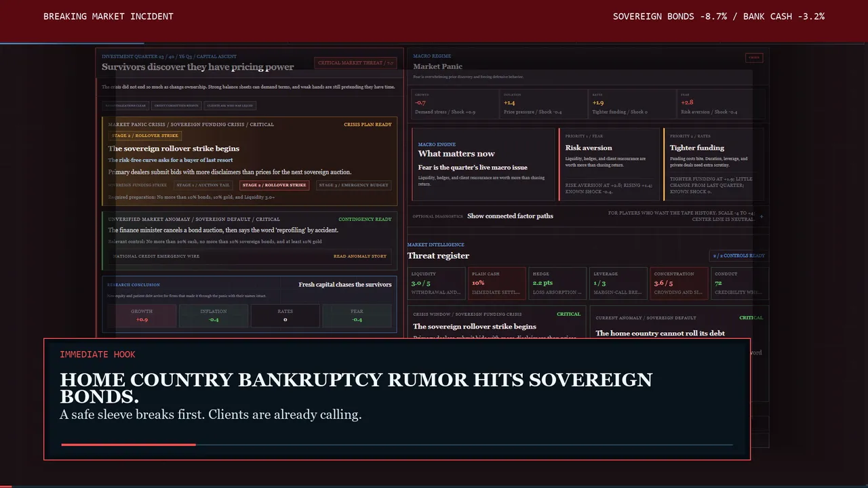
Task: Select the Growth -0.7 macro tile
Action: [x=454, y=104]
